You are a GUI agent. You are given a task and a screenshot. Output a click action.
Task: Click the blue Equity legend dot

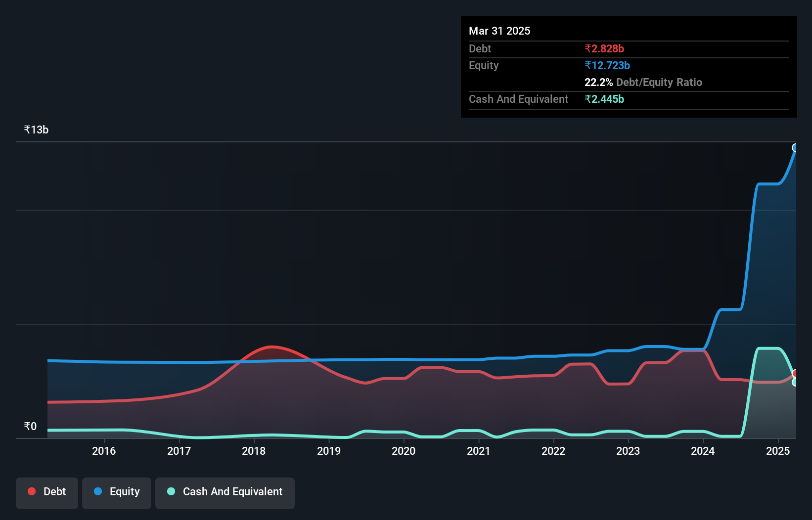[98, 491]
